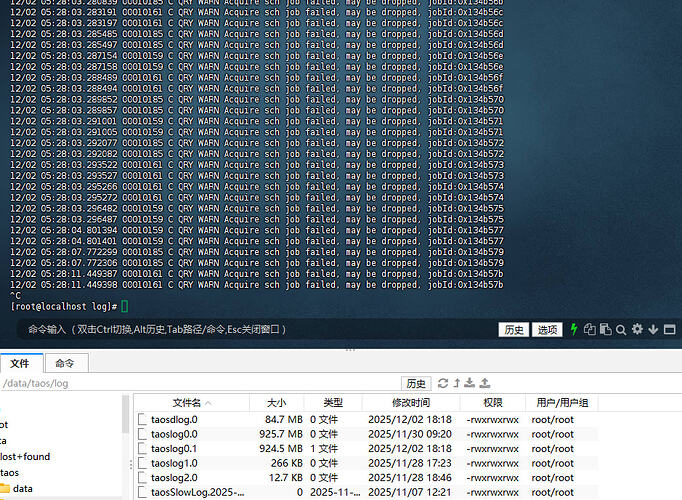Sort files by 大小 column header

[x=275, y=402]
